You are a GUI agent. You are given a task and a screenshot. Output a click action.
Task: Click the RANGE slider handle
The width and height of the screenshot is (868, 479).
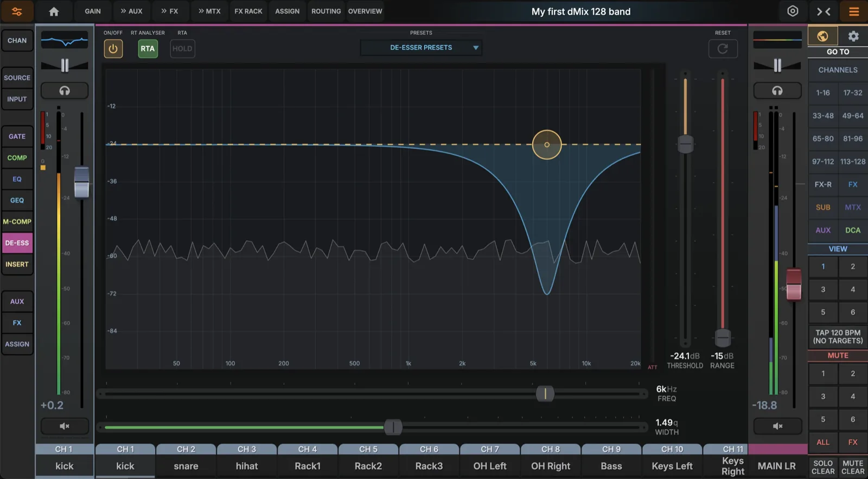723,338
